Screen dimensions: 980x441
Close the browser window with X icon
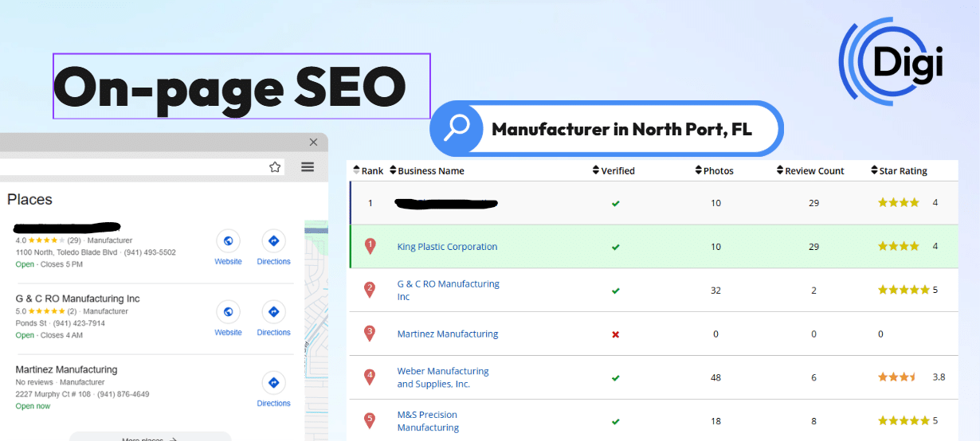[x=313, y=142]
